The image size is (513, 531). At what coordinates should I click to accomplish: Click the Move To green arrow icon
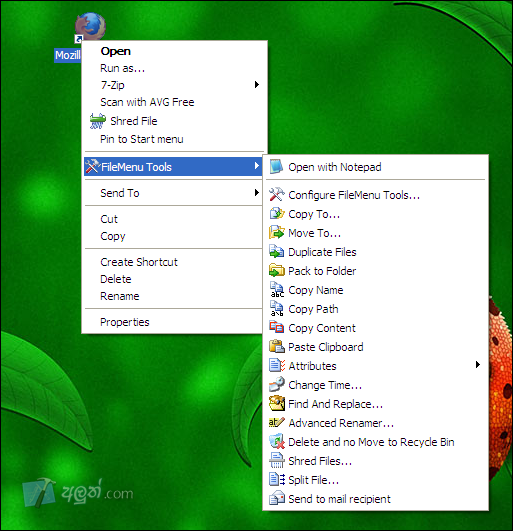pos(277,233)
